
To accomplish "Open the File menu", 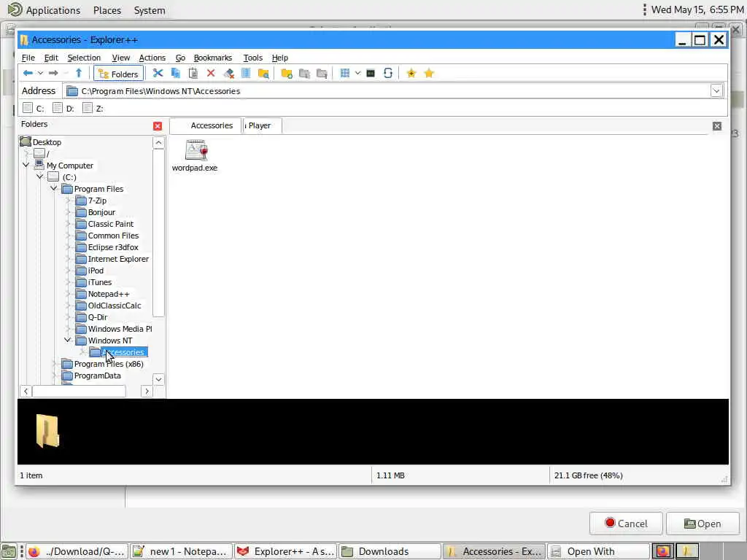I will click(x=28, y=58).
